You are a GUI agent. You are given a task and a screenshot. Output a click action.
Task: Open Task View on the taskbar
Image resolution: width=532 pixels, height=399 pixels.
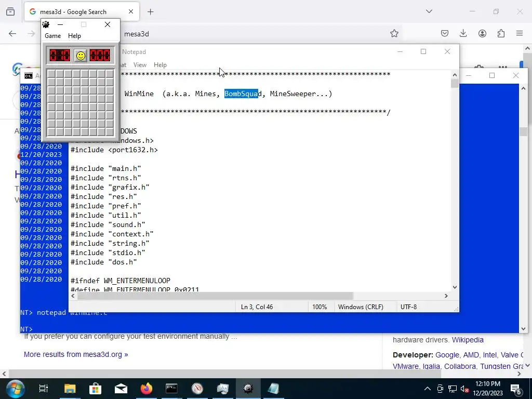[44, 389]
